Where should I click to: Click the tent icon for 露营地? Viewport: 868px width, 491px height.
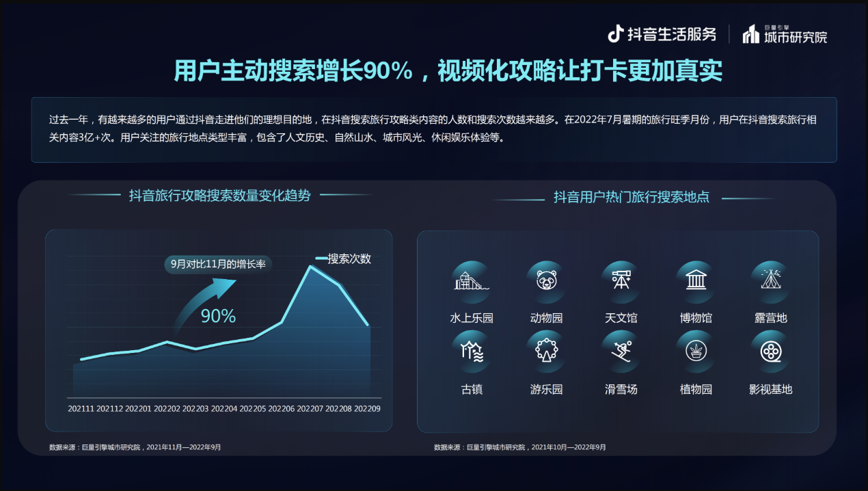(x=771, y=280)
